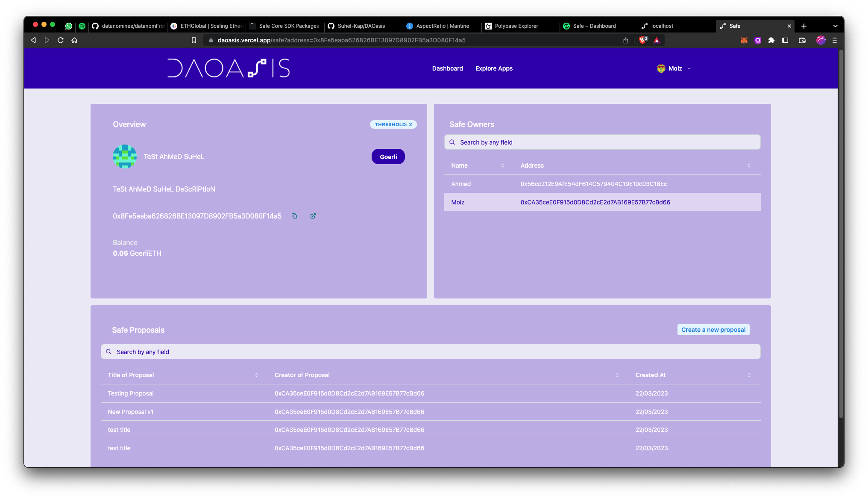Open the browser tab overview chevron
The height and width of the screenshot is (499, 868).
click(835, 26)
